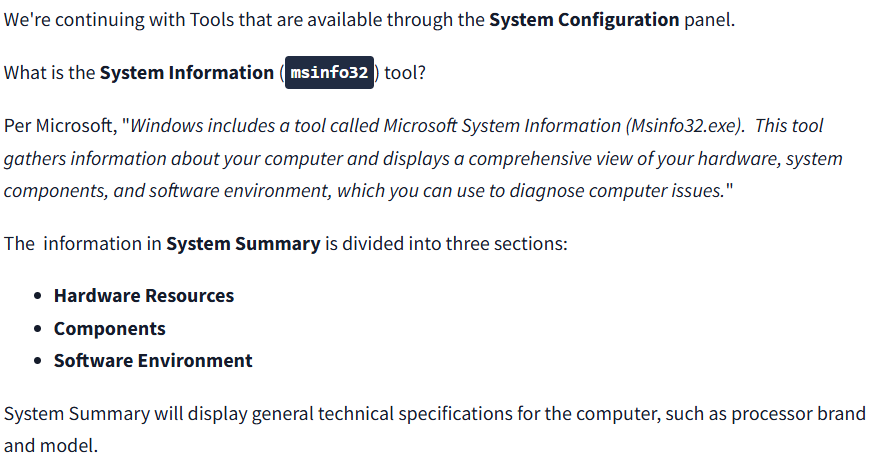Click the bold System Configuration text
The height and width of the screenshot is (472, 882).
[x=583, y=20]
